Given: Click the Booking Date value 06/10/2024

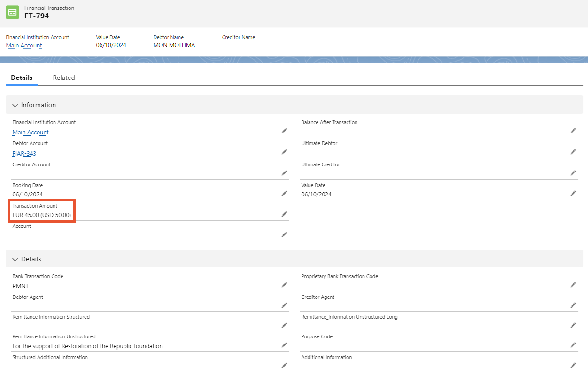Looking at the screenshot, I should tap(28, 195).
